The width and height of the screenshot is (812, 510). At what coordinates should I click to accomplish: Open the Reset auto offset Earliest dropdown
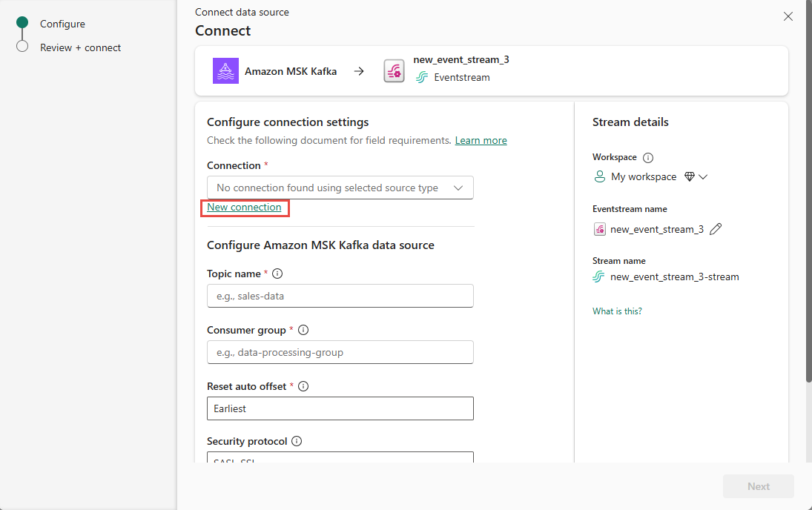[x=340, y=408]
